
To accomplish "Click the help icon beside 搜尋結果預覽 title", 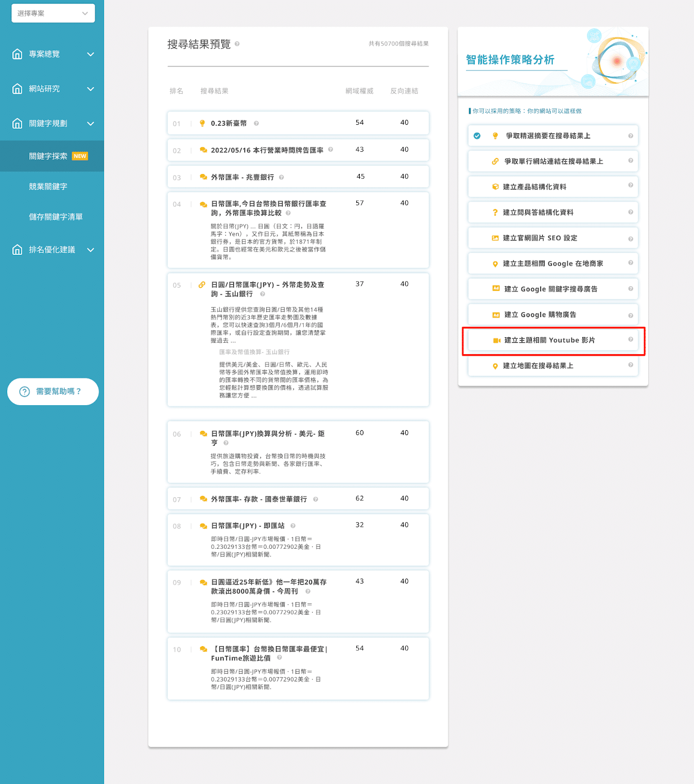I will coord(237,44).
